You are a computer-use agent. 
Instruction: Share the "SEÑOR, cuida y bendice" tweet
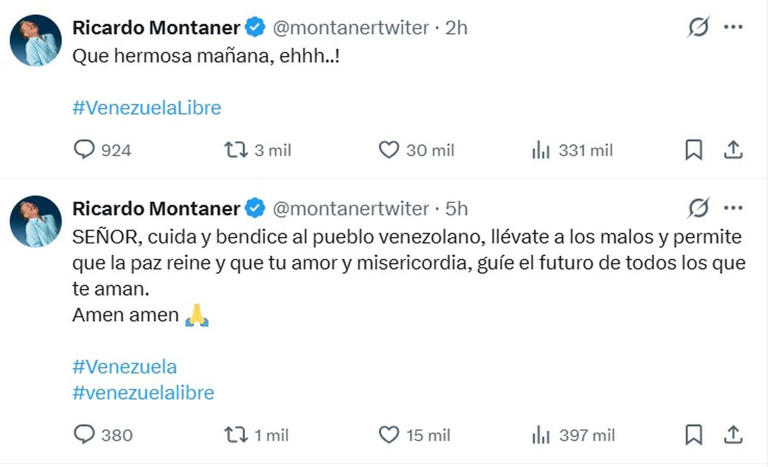[732, 434]
